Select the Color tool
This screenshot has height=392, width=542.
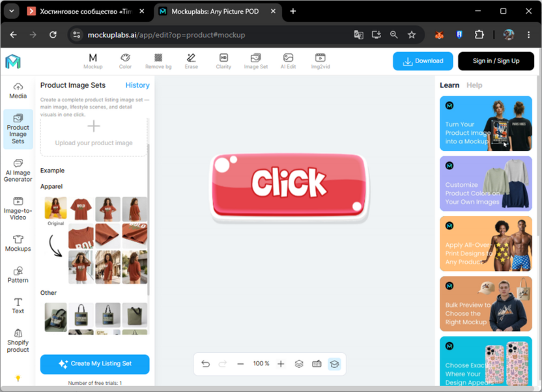tap(125, 61)
